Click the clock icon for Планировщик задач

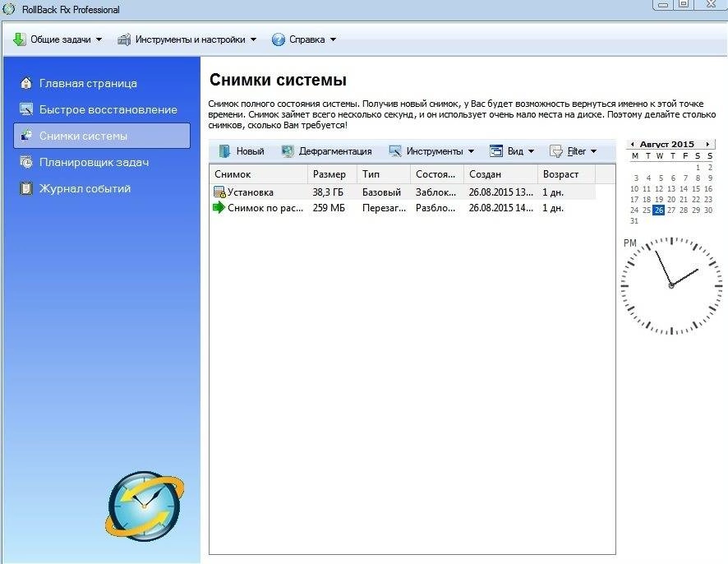click(26, 162)
